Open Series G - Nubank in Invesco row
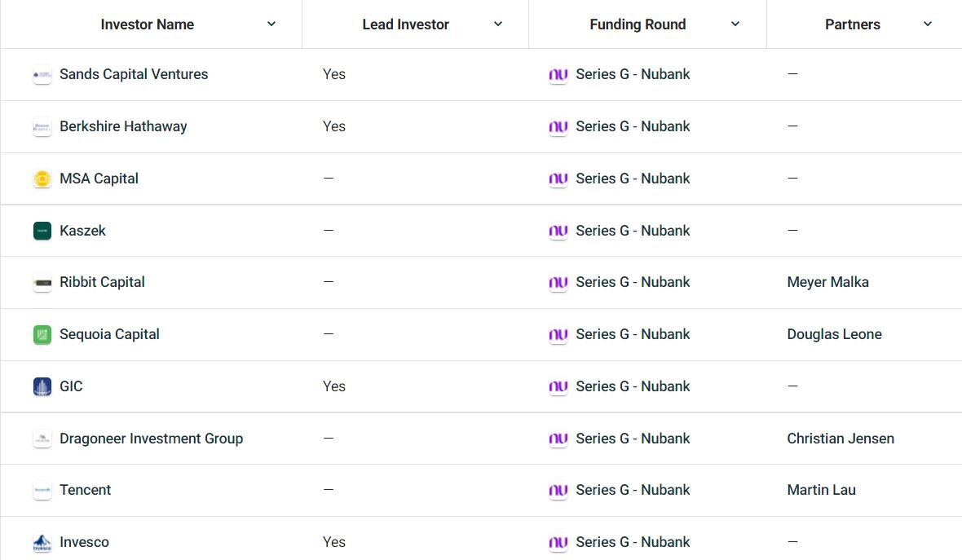The height and width of the screenshot is (560, 962). tap(633, 542)
